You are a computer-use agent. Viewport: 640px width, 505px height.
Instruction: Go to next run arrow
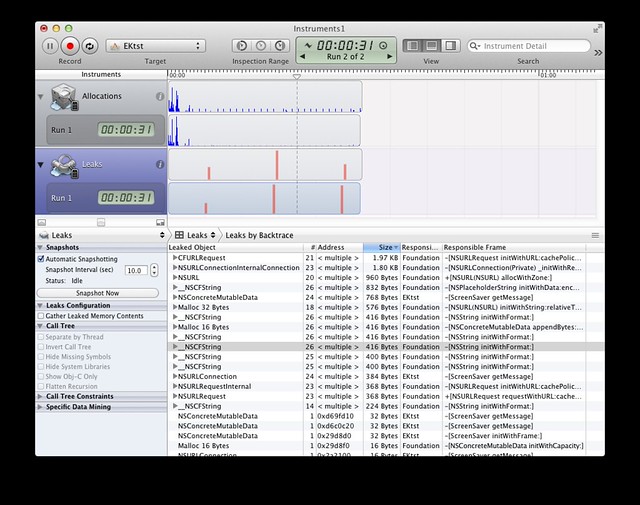[389, 56]
